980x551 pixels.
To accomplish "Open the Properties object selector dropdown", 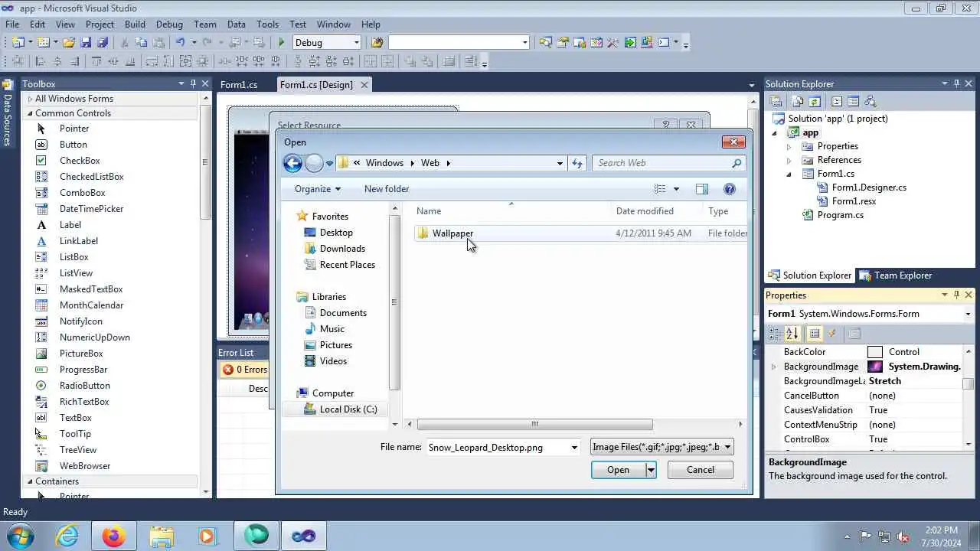I will [x=968, y=314].
